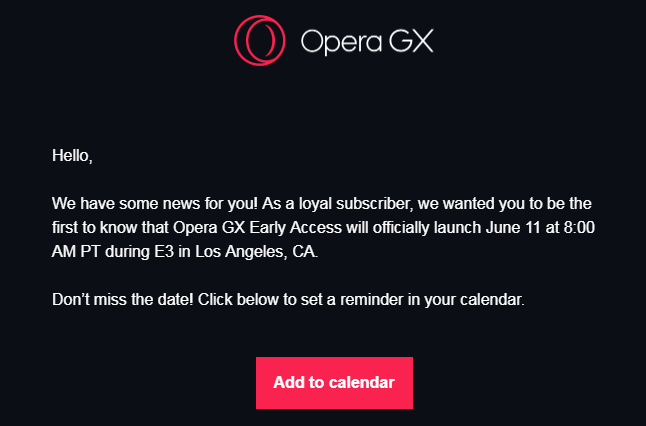
Task: Click 'AM PT during' on the third line
Action: [101, 251]
